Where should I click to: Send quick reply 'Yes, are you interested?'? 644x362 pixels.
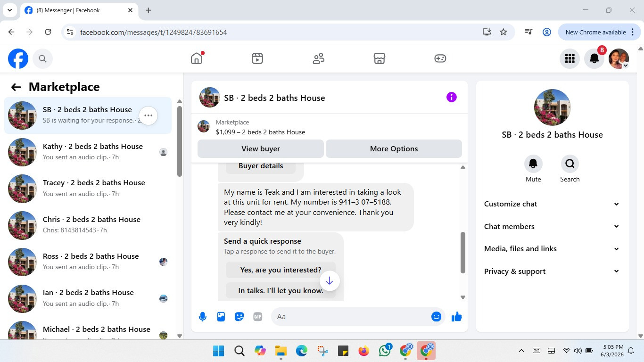pos(281,270)
